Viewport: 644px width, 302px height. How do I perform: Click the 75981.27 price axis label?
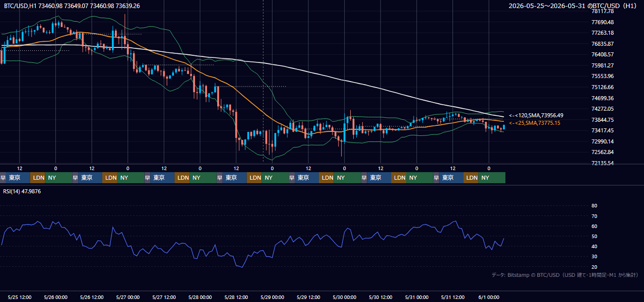pyautogui.click(x=603, y=65)
